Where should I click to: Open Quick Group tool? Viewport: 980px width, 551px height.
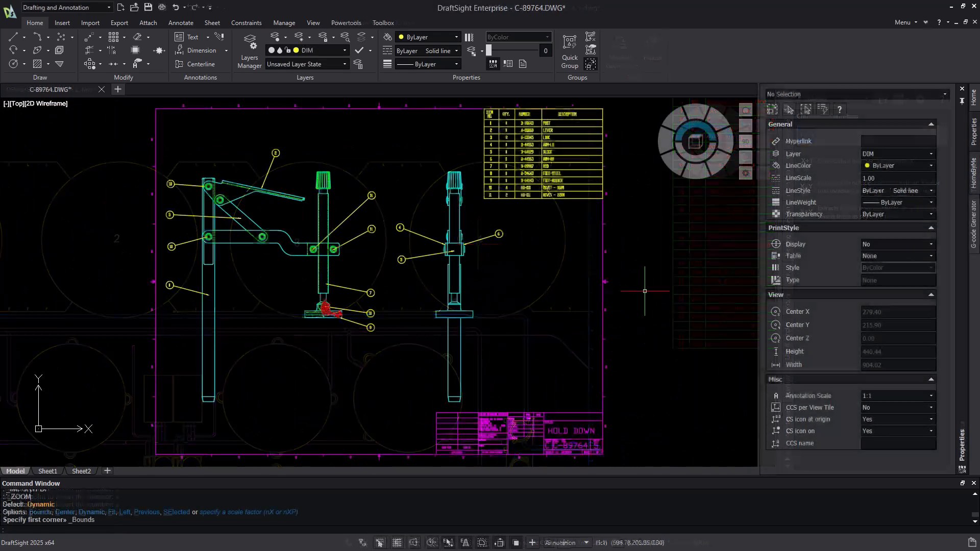pyautogui.click(x=570, y=51)
